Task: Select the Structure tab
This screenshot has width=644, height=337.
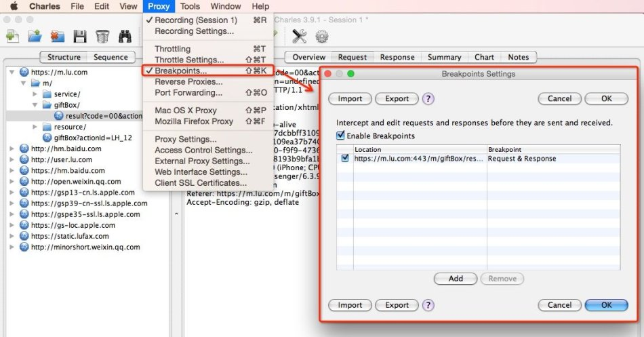Action: pyautogui.click(x=64, y=57)
